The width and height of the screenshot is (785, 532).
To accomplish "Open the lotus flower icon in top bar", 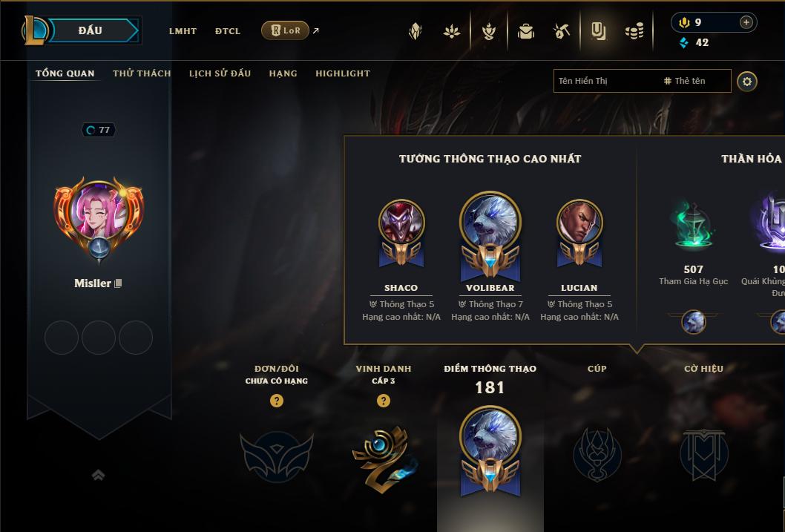I will [x=452, y=31].
